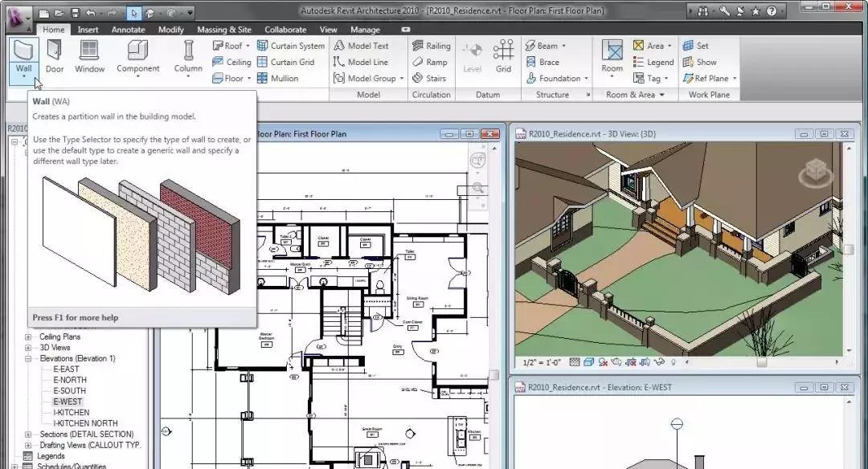
Task: Select the Door tool in the ribbon
Action: [x=54, y=55]
